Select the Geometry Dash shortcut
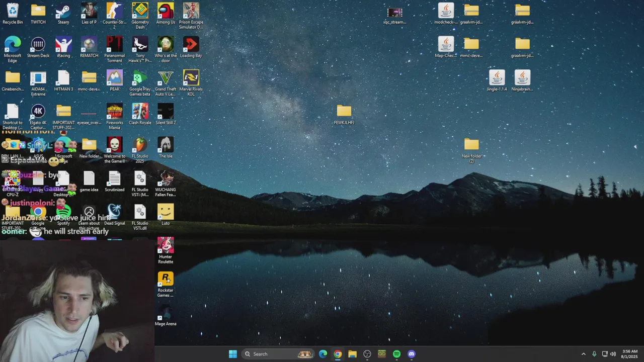Viewport: 644px width, 362px height. (140, 16)
